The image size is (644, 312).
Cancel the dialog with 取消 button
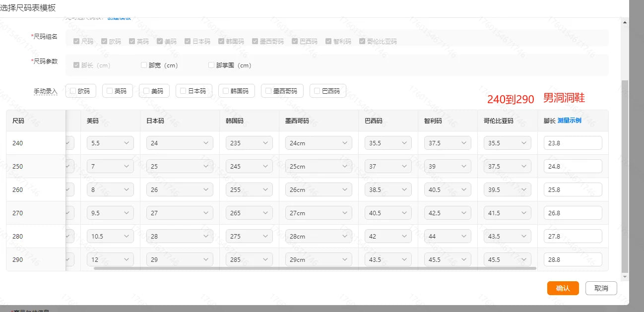[x=601, y=288]
